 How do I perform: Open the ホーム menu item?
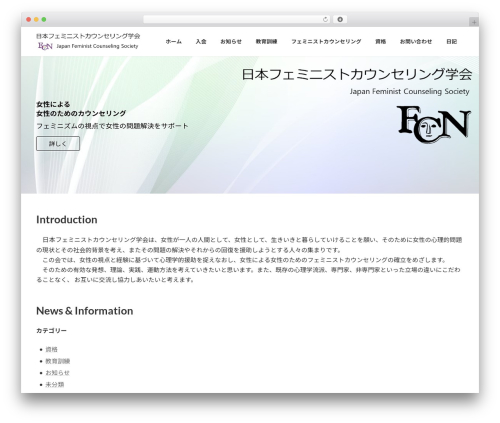[x=174, y=42]
